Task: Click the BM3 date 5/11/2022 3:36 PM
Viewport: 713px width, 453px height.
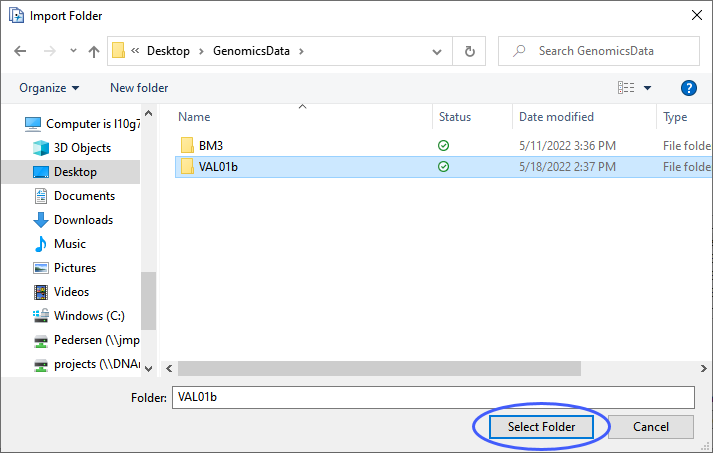Action: (x=567, y=146)
